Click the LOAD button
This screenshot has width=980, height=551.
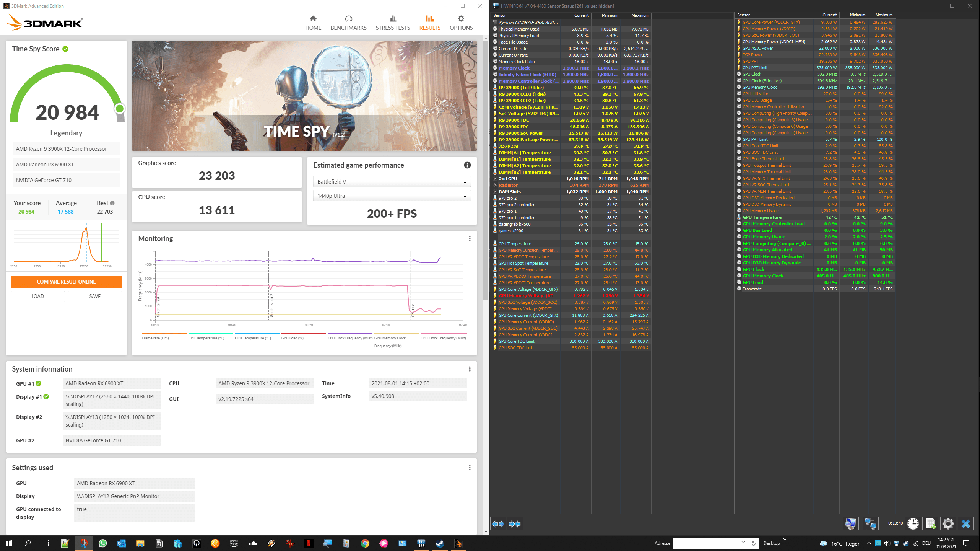[37, 296]
